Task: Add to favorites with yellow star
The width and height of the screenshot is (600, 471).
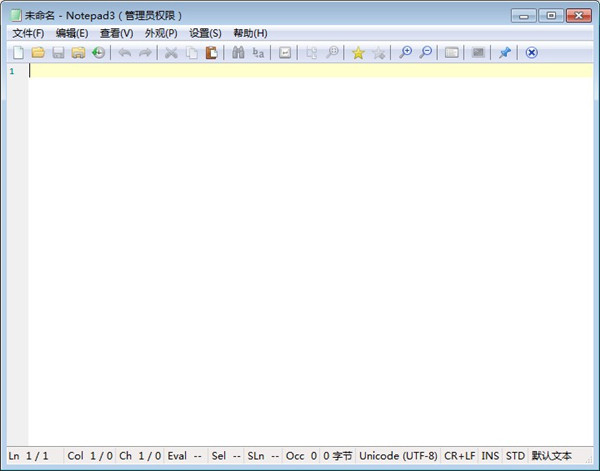Action: point(358,52)
